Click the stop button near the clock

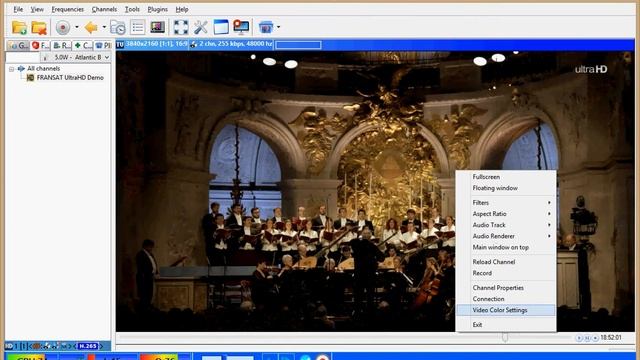(595, 338)
